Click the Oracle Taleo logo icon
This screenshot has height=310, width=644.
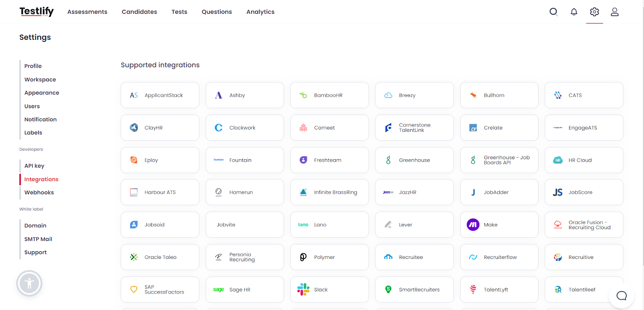(x=134, y=257)
